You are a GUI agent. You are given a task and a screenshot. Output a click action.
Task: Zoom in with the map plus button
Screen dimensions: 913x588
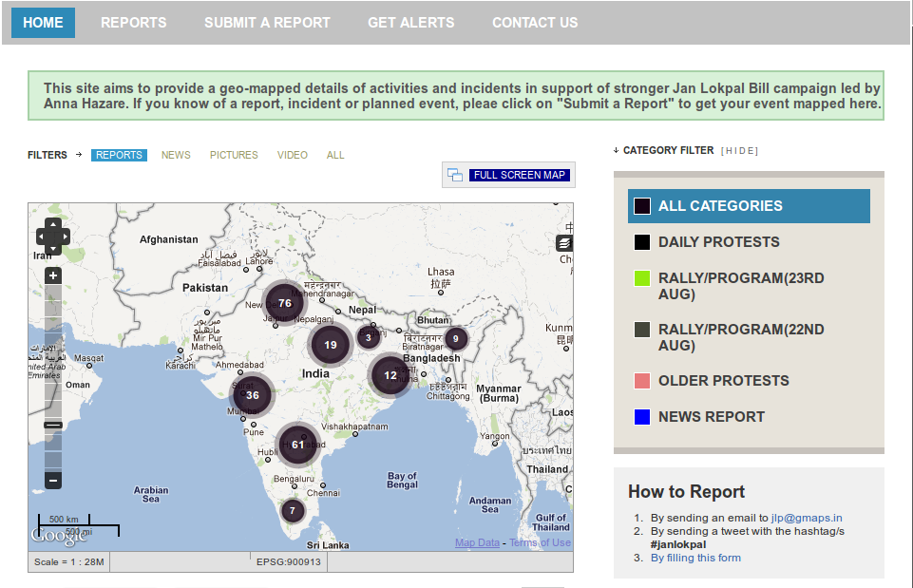pos(53,275)
